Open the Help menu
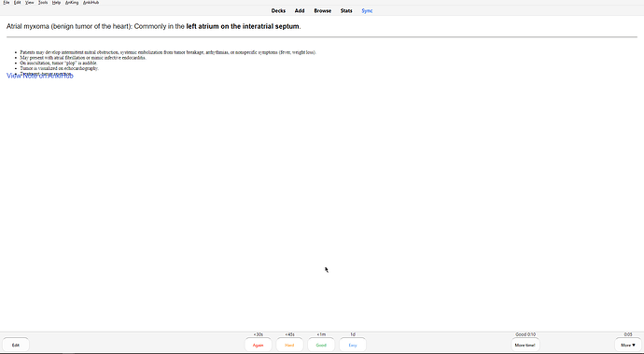Image resolution: width=644 pixels, height=354 pixels. pos(56,3)
